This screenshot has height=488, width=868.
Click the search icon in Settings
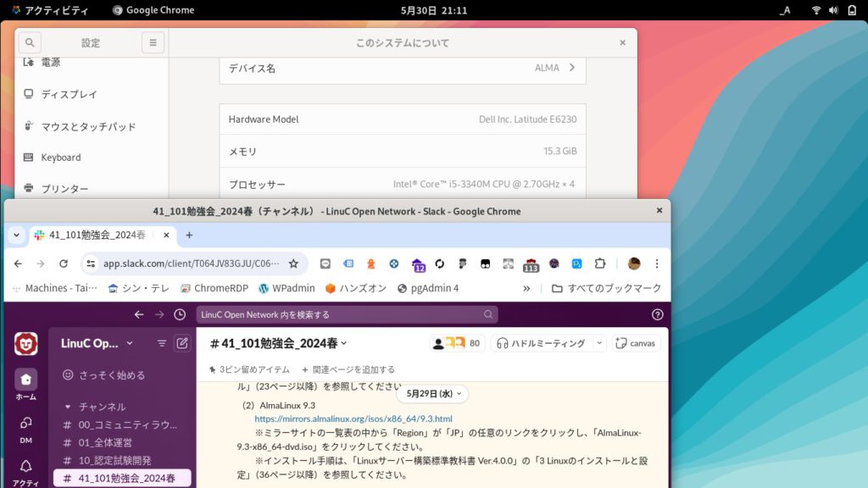pos(29,42)
